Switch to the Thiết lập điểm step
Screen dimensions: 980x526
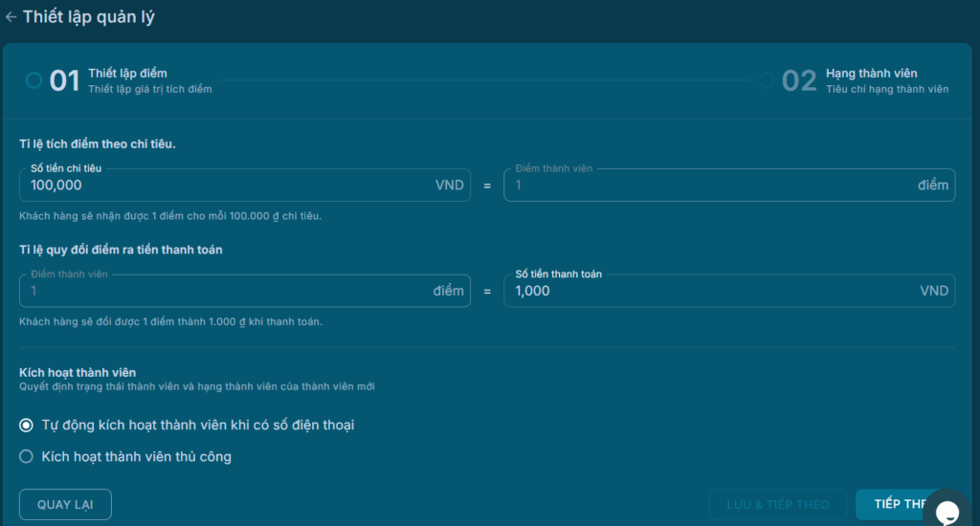pos(128,74)
